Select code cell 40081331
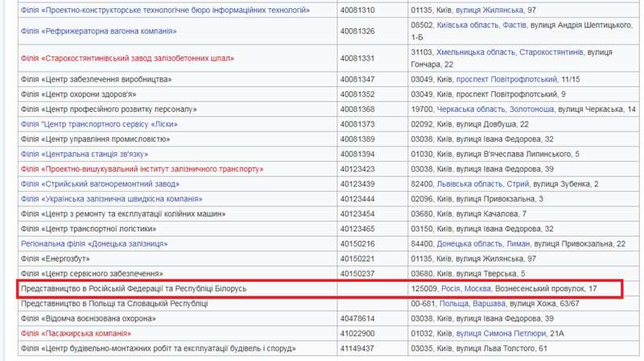644x361 pixels. point(357,58)
